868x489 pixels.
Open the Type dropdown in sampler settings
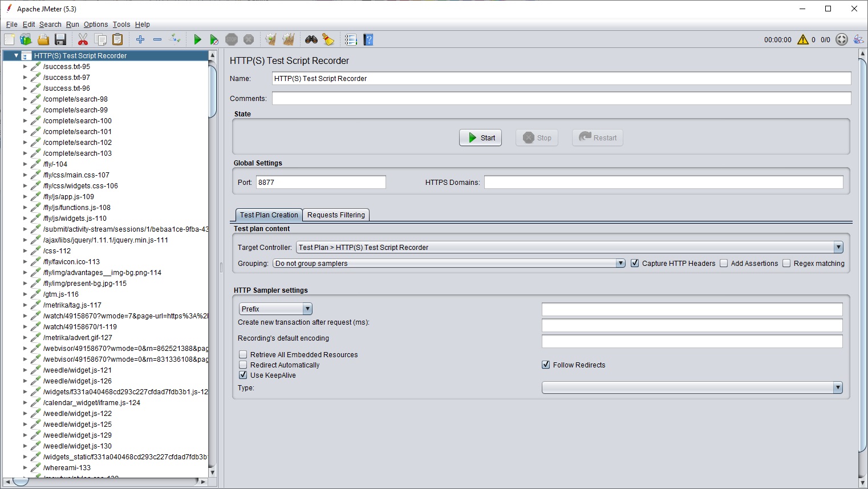[x=692, y=387]
